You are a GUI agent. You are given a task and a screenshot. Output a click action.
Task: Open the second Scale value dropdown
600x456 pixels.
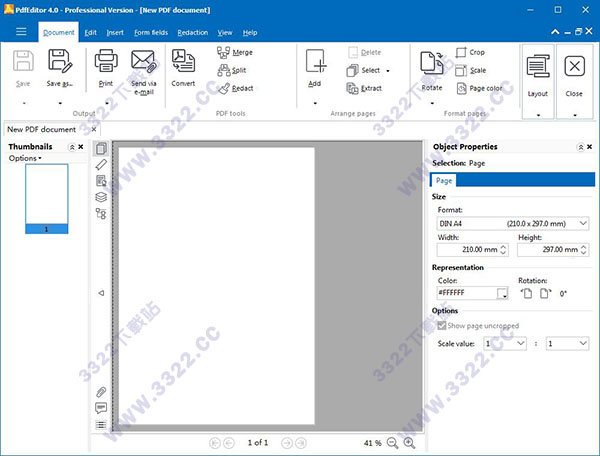tap(567, 344)
